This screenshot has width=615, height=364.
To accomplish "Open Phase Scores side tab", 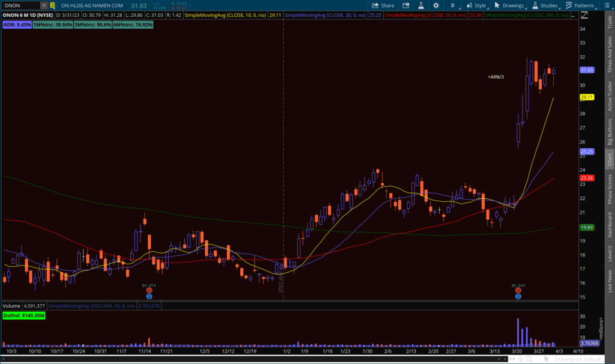I will [610, 189].
